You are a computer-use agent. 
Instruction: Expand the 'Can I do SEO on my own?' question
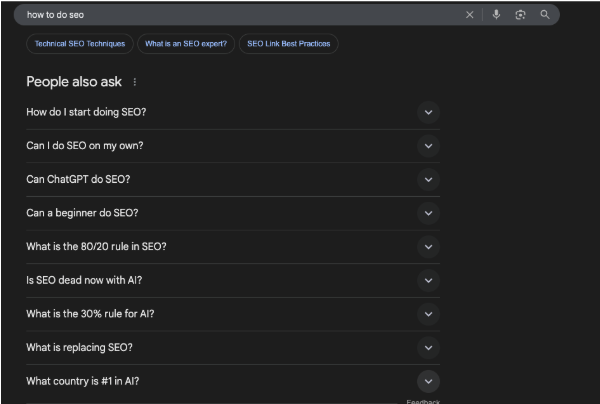[428, 146]
